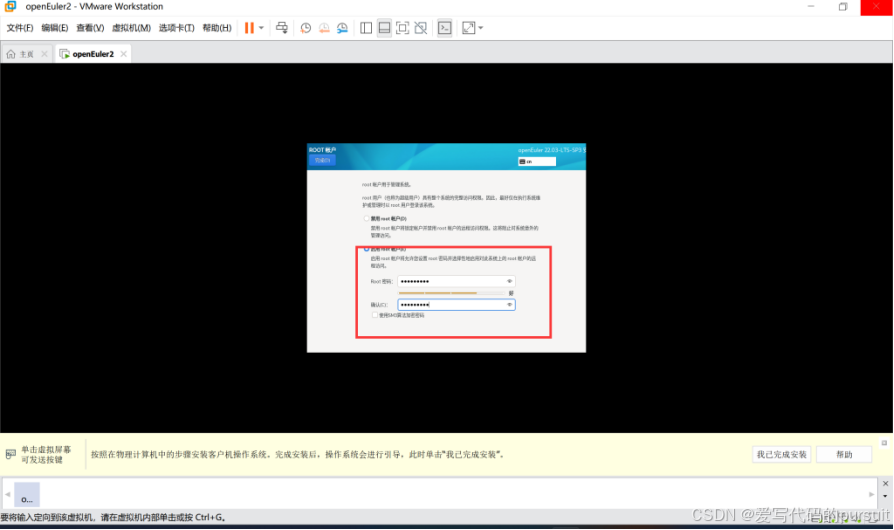
Task: Dismiss the yellow installation hint bar
Action: coord(884,443)
